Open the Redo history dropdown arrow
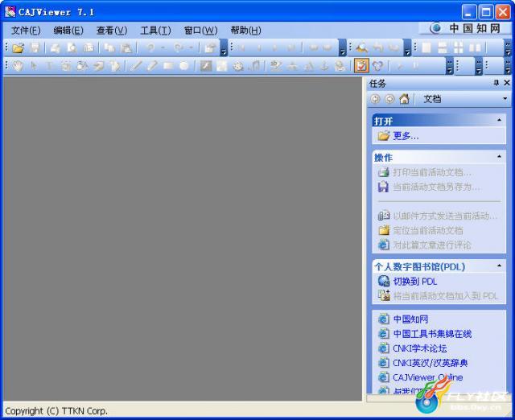 (191, 48)
